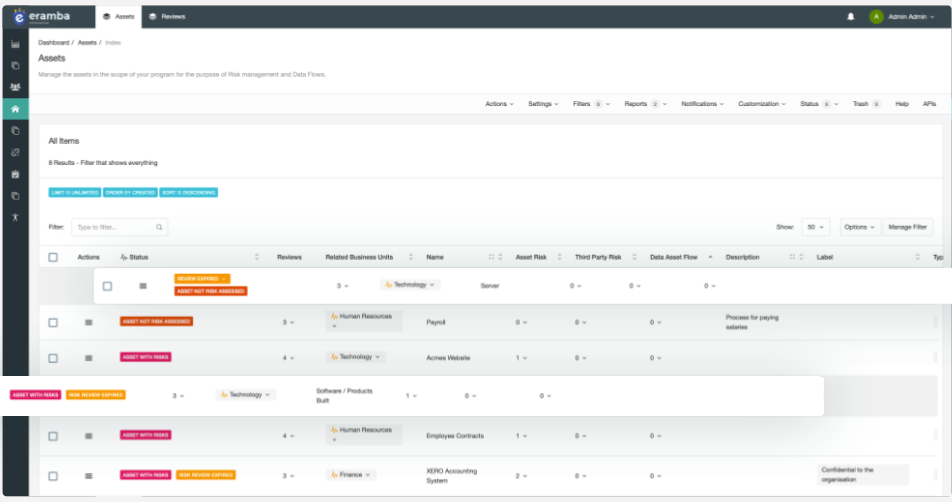
Task: Open the Reports dropdown
Action: click(x=645, y=104)
